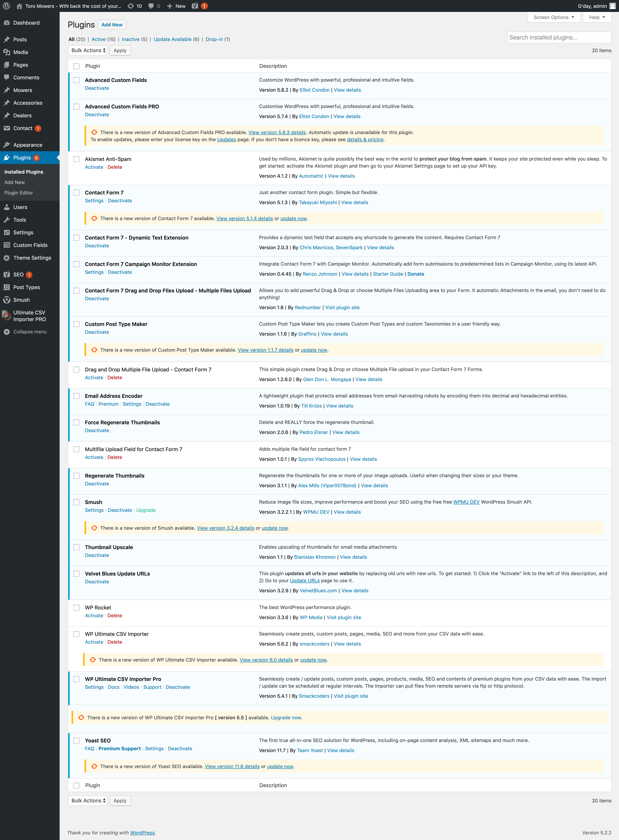The height and width of the screenshot is (840, 619).
Task: Click the Custom Fields icon in sidebar
Action: [x=7, y=245]
